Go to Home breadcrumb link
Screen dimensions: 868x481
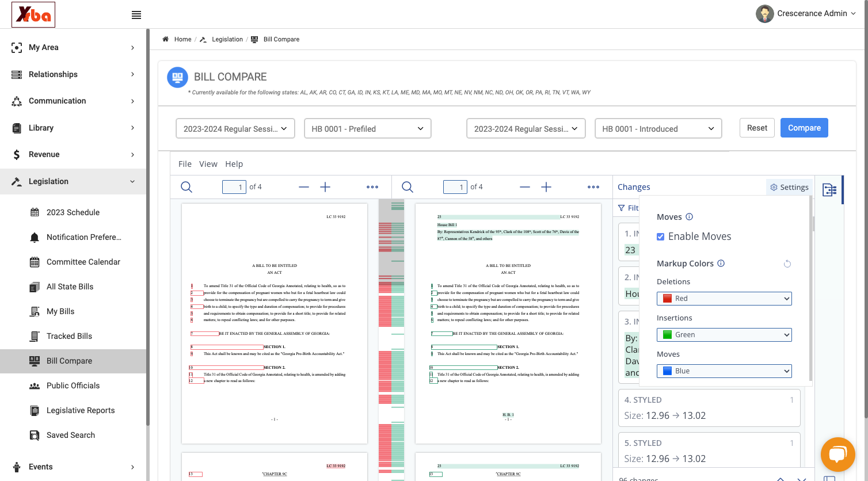(x=182, y=39)
